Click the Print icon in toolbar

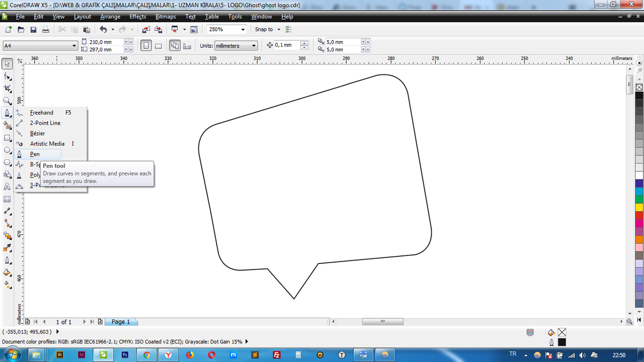pyautogui.click(x=46, y=30)
